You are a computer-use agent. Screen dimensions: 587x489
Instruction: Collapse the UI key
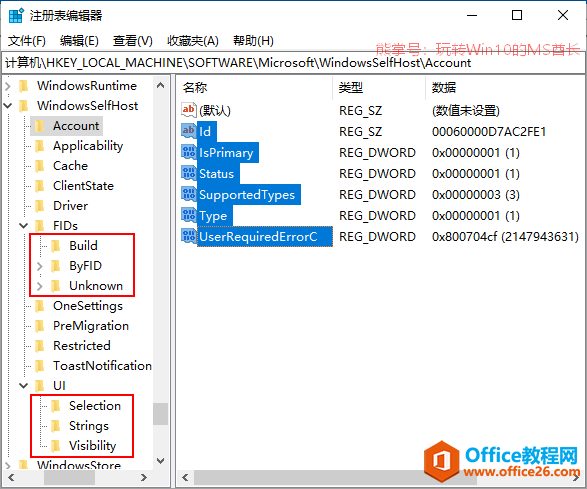point(24,386)
